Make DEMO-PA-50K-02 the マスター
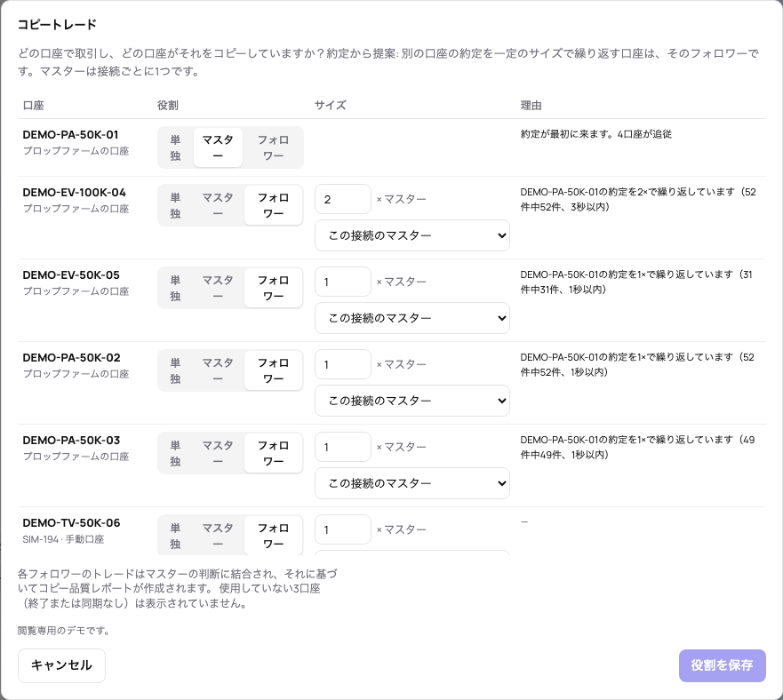 pos(219,370)
